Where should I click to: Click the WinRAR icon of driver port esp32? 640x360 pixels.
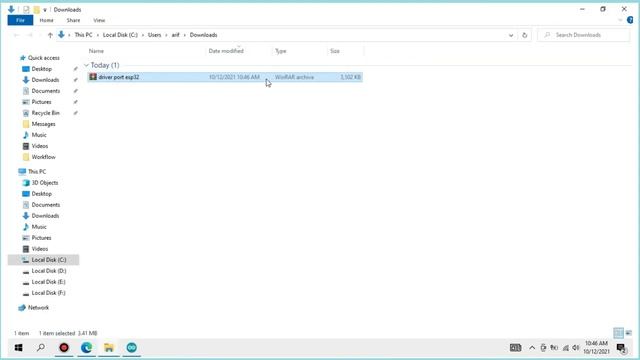93,77
